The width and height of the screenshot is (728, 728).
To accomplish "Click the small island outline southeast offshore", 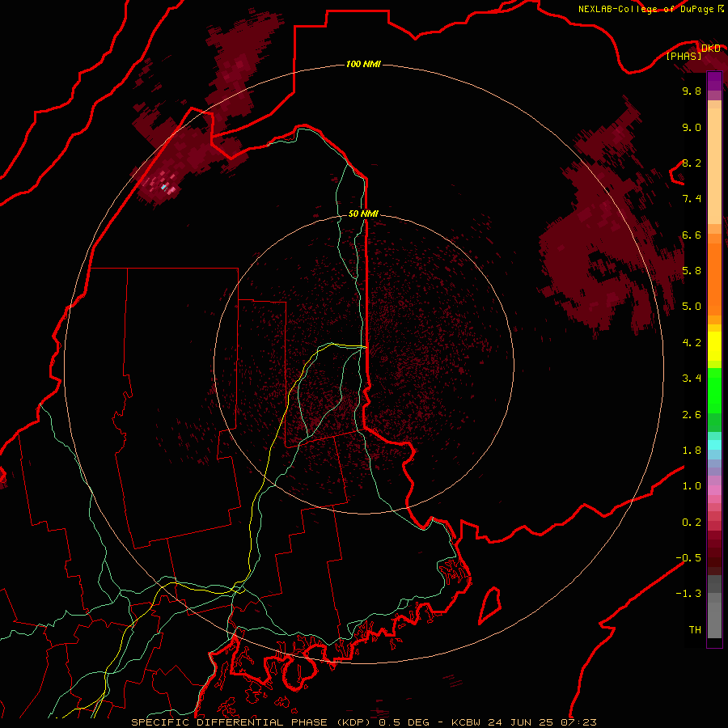I will pyautogui.click(x=489, y=605).
